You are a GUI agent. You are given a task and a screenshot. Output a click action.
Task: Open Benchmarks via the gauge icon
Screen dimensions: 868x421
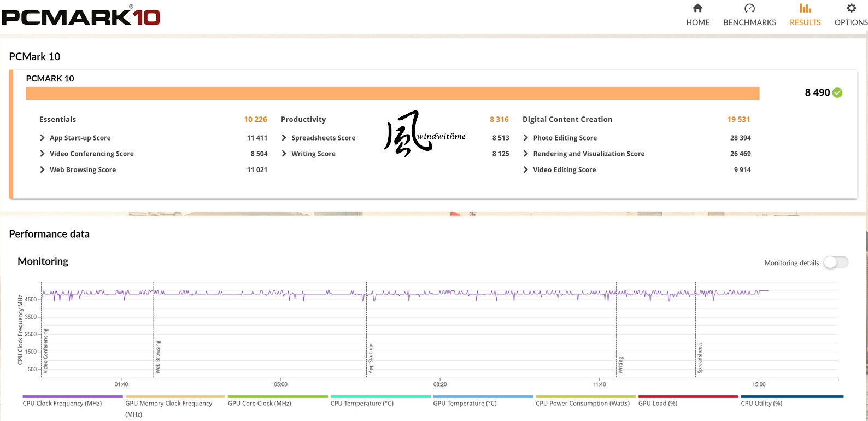tap(749, 8)
